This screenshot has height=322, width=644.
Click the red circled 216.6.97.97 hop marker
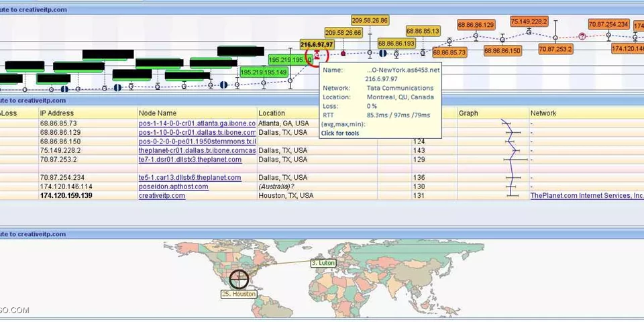click(x=317, y=56)
